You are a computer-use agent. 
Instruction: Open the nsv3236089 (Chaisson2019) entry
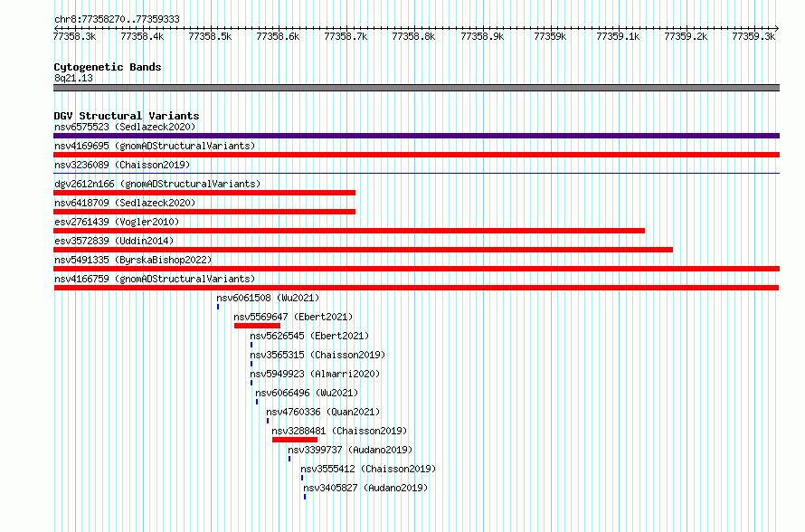[122, 165]
